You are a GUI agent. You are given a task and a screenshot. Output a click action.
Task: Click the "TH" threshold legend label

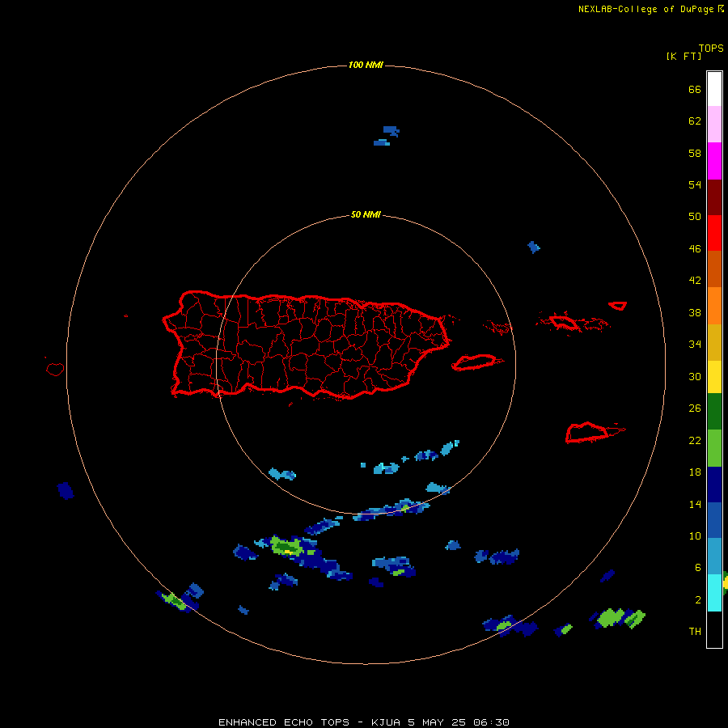pos(695,632)
